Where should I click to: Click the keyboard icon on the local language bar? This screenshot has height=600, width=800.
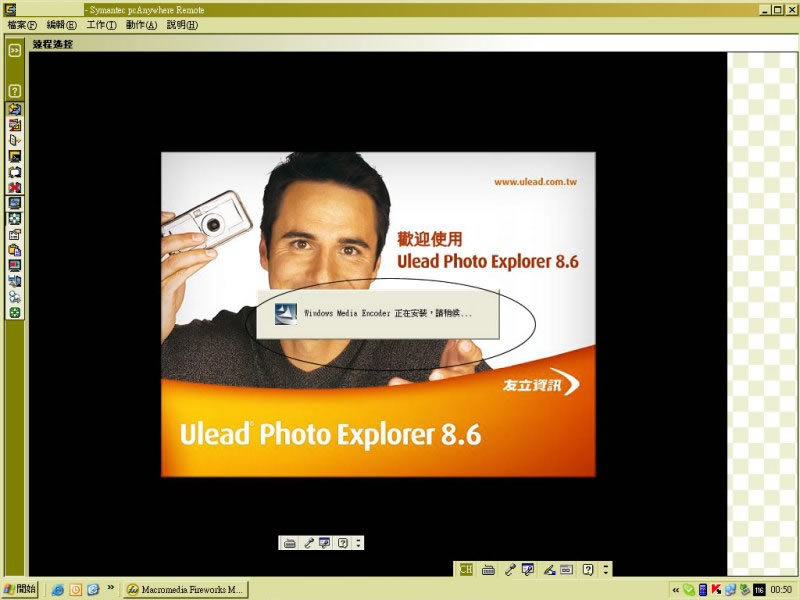pyautogui.click(x=488, y=570)
